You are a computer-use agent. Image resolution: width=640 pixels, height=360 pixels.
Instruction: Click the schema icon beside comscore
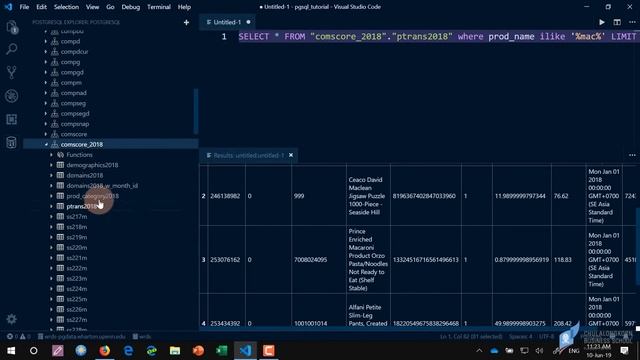(55, 134)
